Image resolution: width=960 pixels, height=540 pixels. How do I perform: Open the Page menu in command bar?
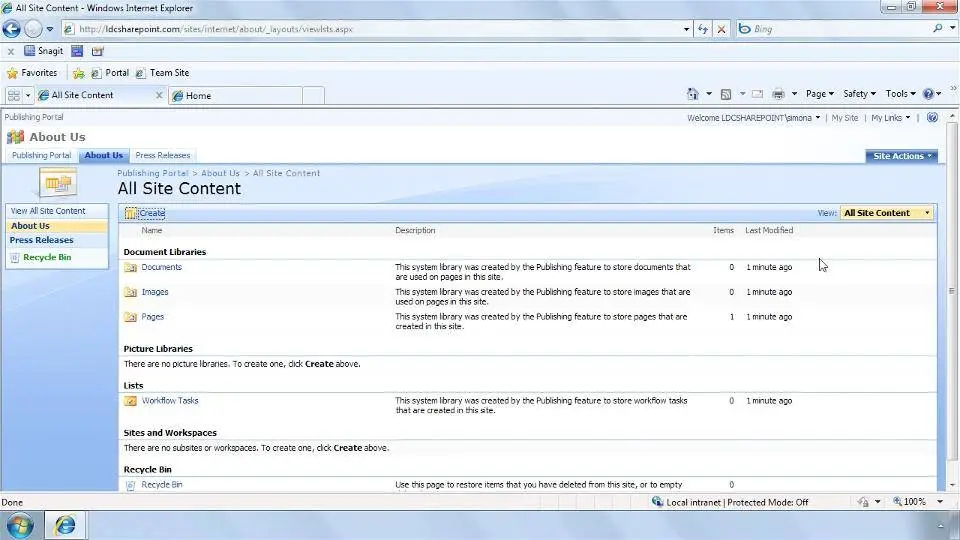point(820,94)
